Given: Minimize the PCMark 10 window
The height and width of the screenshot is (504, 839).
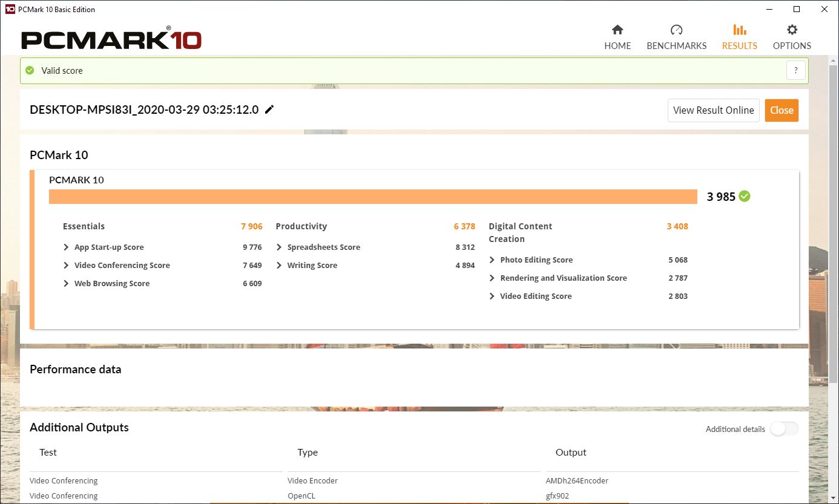Looking at the screenshot, I should point(769,9).
